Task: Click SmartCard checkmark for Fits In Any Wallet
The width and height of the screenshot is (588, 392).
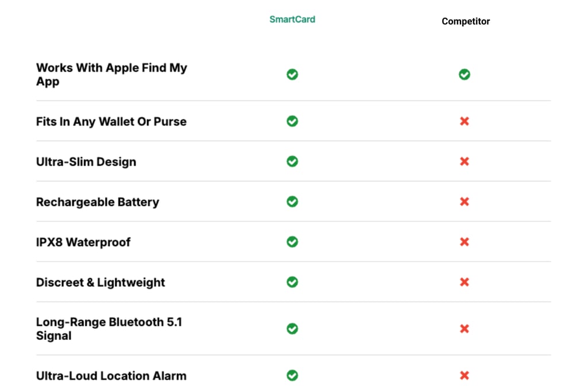Action: pyautogui.click(x=292, y=121)
